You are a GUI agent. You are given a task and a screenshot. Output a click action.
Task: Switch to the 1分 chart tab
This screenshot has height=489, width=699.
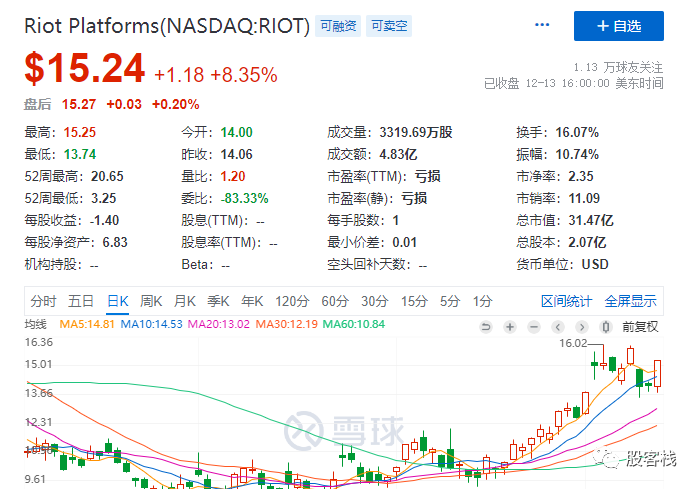(483, 301)
